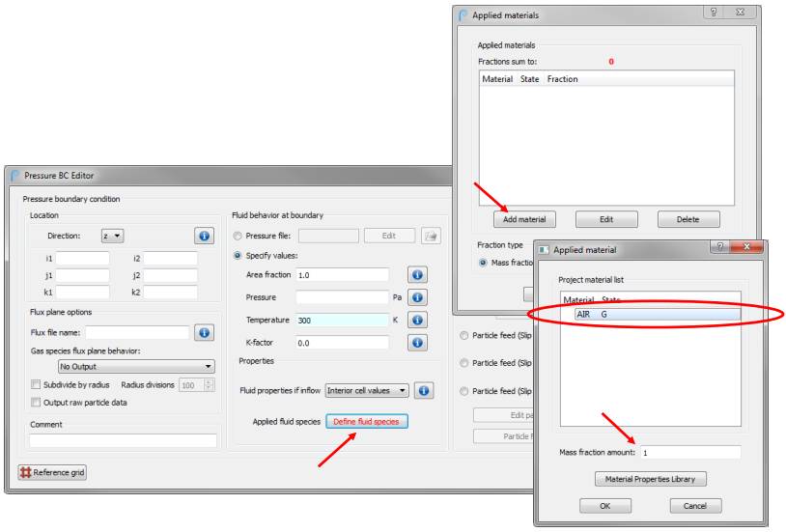Click the Add material button
Image resolution: width=786 pixels, height=532 pixels.
(x=524, y=219)
